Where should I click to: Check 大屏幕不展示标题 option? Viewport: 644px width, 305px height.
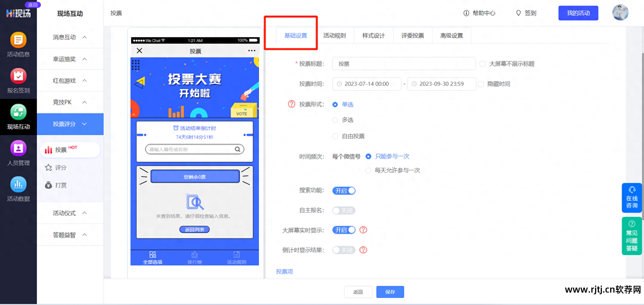482,64
